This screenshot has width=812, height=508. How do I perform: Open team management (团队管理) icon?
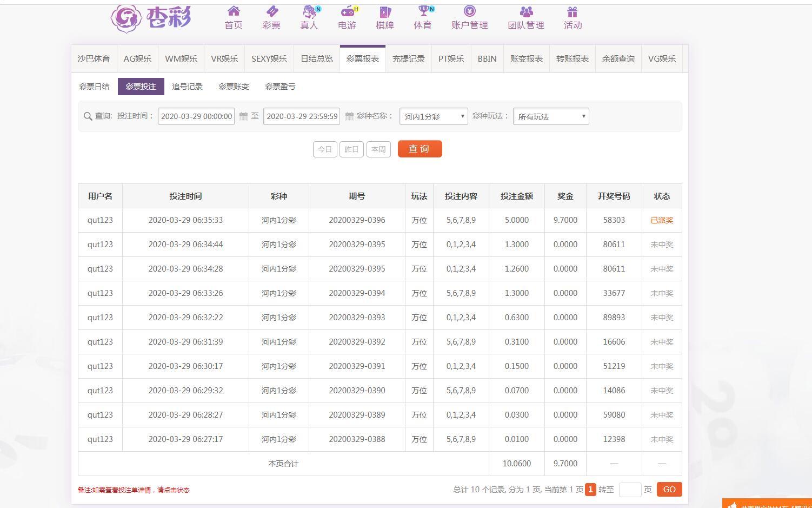tap(526, 11)
